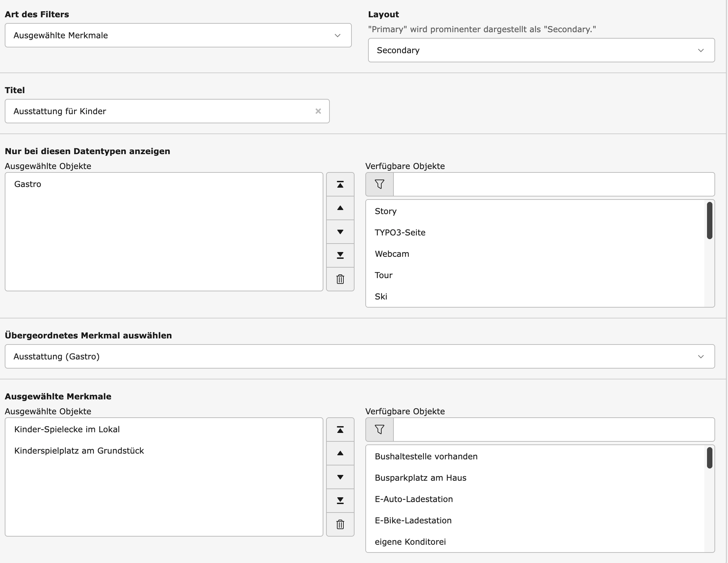Screen dimensions: 728x563
Task: Click filter text field for available Merkmale
Action: click(553, 430)
